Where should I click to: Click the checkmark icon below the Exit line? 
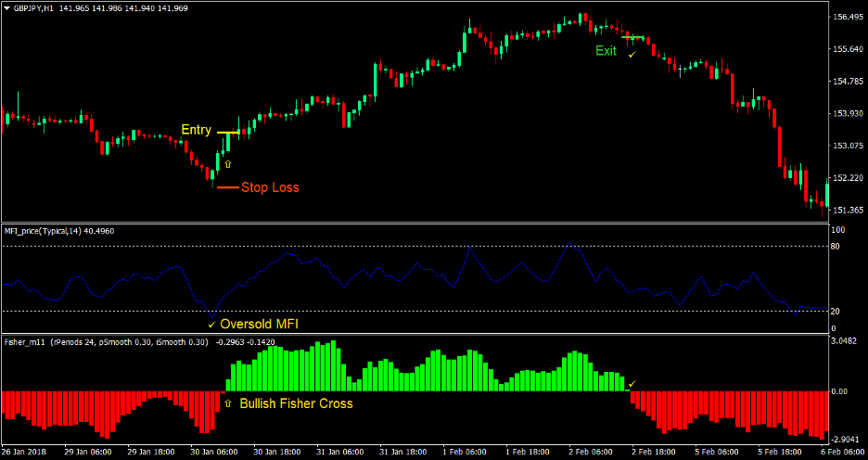click(632, 55)
